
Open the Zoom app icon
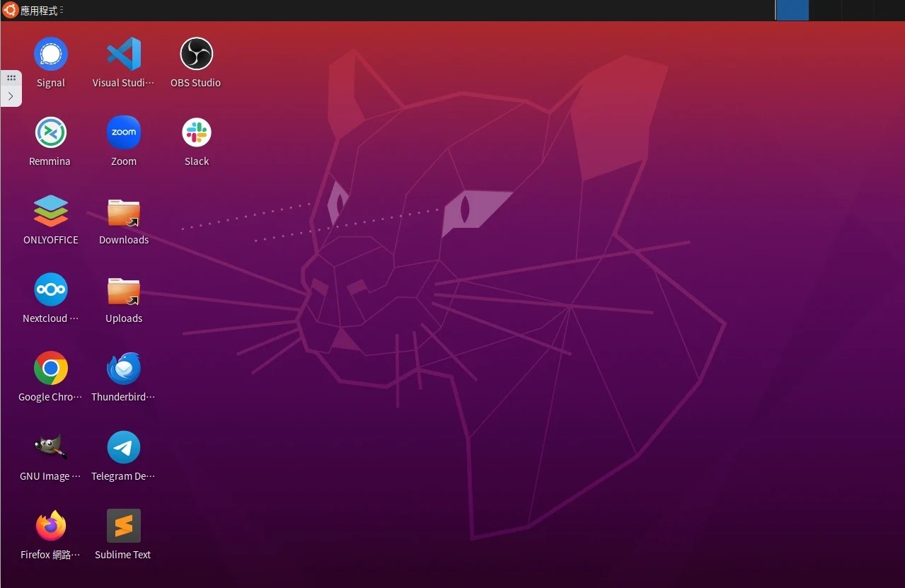(123, 133)
